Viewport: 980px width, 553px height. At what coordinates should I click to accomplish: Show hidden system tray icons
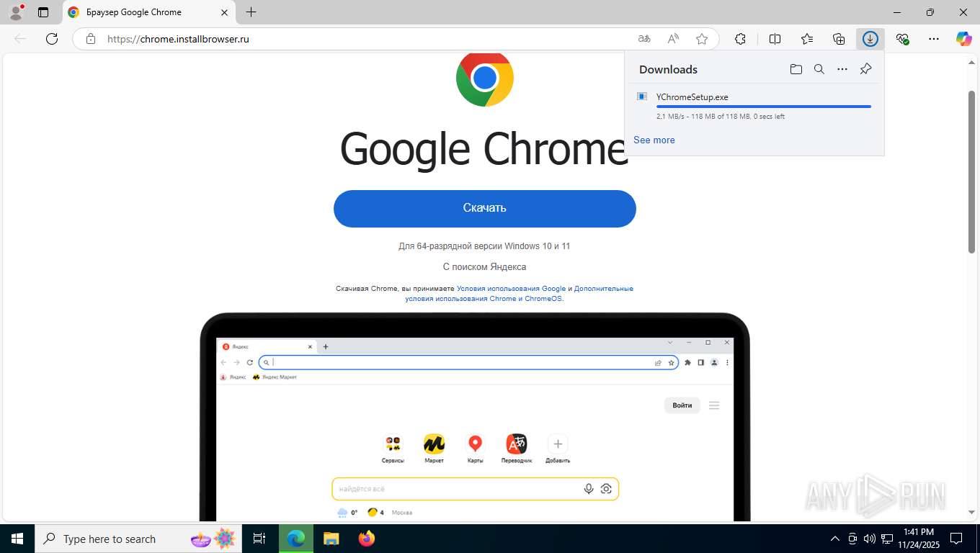tap(835, 539)
